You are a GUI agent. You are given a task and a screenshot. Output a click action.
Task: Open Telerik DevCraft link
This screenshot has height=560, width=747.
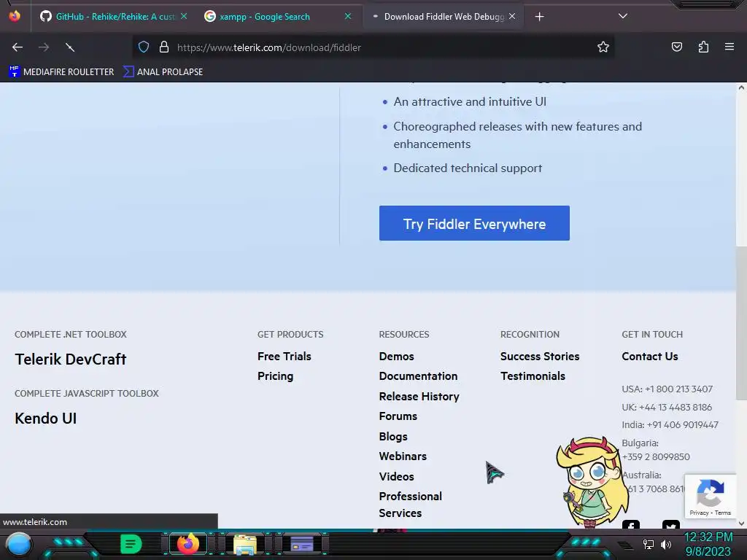click(71, 359)
